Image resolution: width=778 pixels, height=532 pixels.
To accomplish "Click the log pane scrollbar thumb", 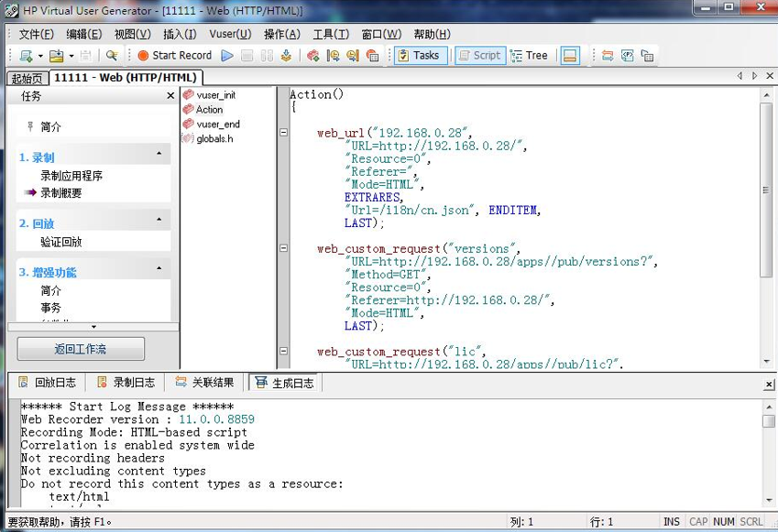I will coord(769,421).
